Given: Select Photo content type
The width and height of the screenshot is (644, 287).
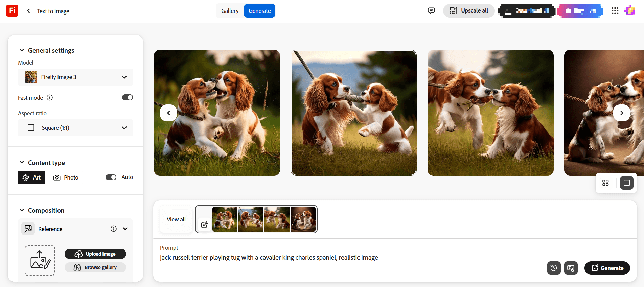Looking at the screenshot, I should [66, 177].
